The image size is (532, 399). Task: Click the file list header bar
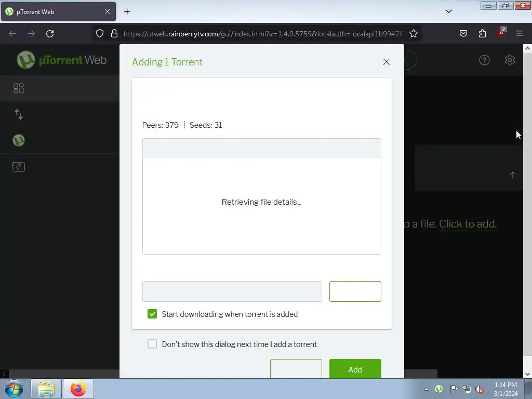point(262,148)
